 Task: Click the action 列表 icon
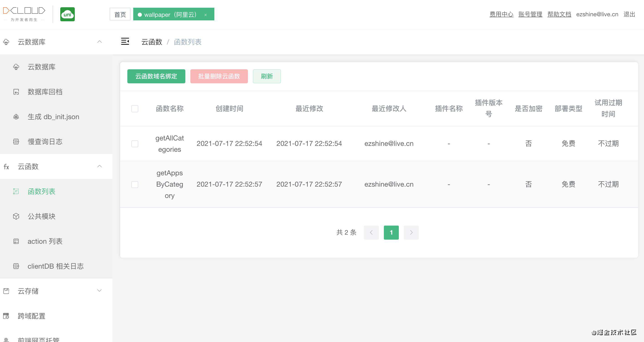pyautogui.click(x=16, y=241)
